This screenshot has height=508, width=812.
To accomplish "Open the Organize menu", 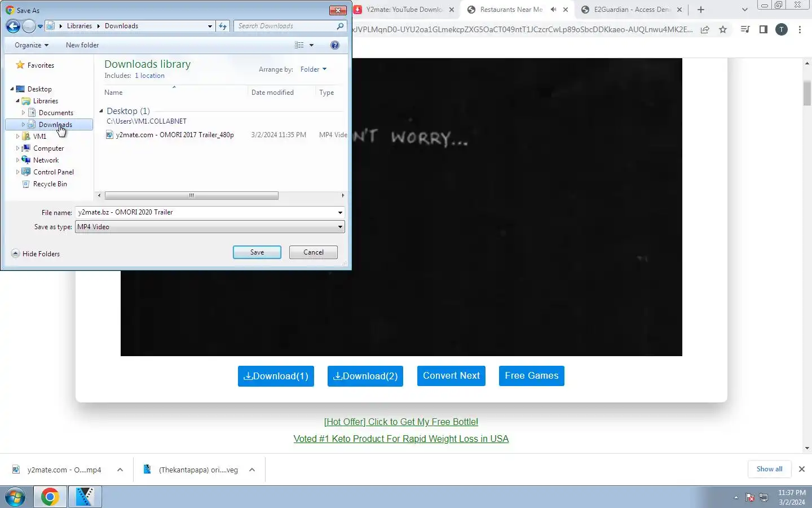I will click(32, 45).
